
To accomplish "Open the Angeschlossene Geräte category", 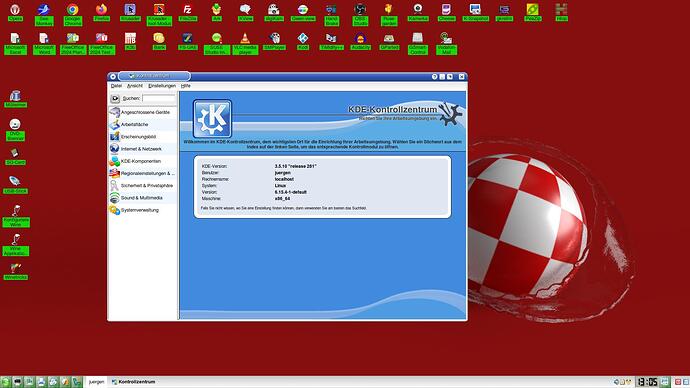I will (143, 112).
